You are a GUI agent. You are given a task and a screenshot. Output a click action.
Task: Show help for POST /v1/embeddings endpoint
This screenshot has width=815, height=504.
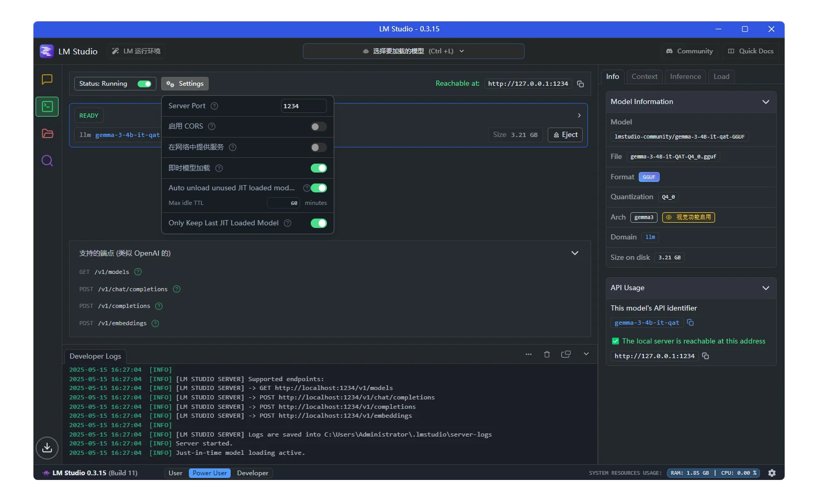point(155,324)
